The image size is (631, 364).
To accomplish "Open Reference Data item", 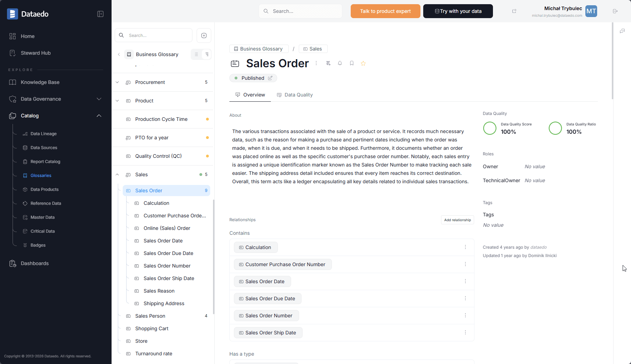I will (46, 203).
